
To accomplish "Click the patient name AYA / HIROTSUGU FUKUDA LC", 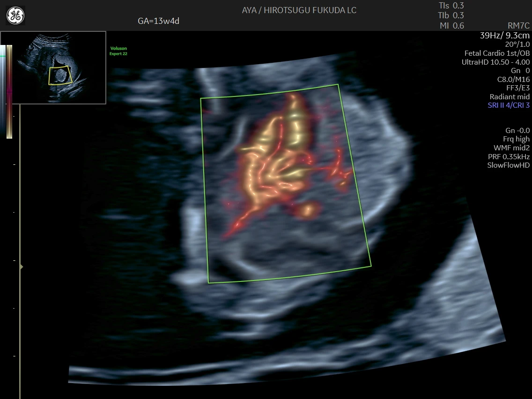I will (299, 10).
